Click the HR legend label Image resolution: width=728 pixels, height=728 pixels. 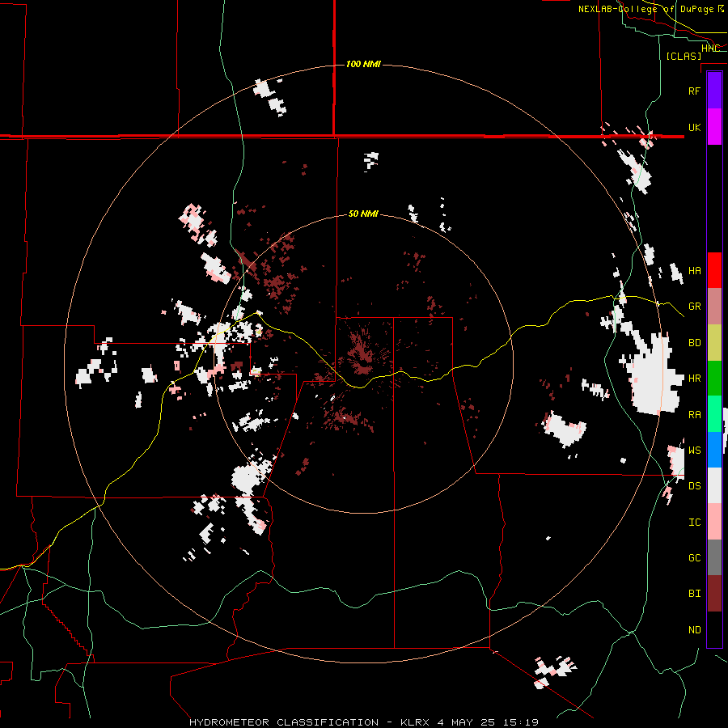pyautogui.click(x=694, y=379)
